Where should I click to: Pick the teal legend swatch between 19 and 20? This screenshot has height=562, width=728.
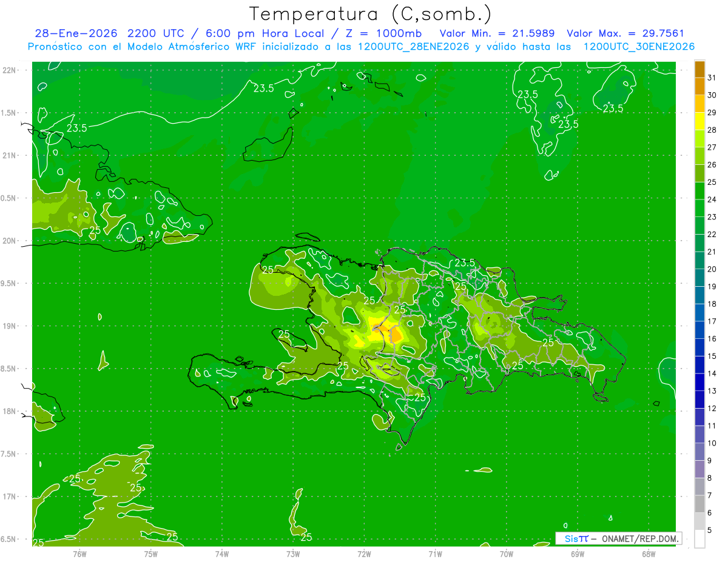coord(699,278)
